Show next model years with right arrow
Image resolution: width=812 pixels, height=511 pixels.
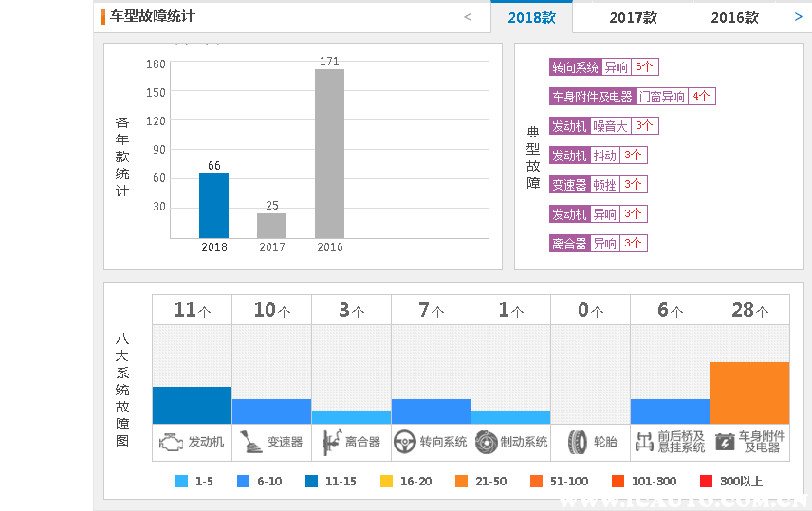point(798,17)
